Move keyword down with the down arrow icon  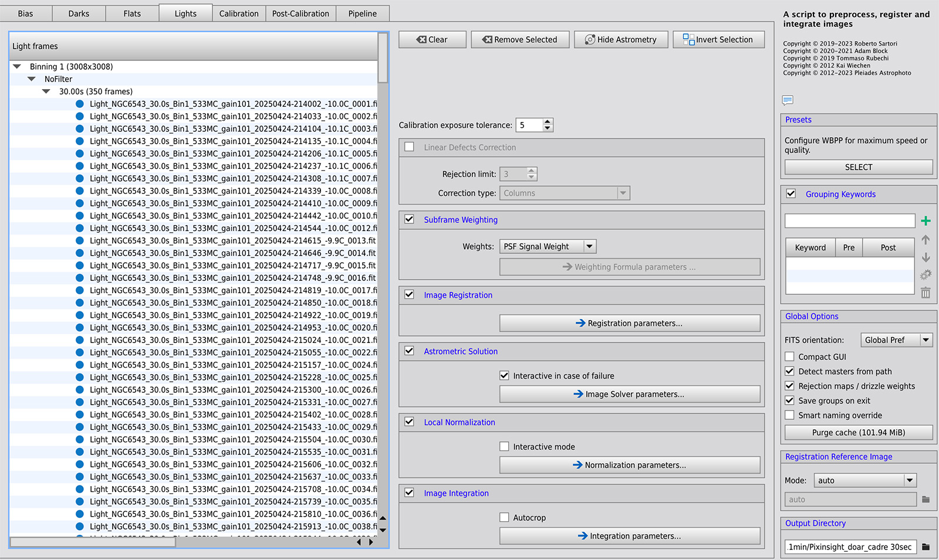click(926, 257)
